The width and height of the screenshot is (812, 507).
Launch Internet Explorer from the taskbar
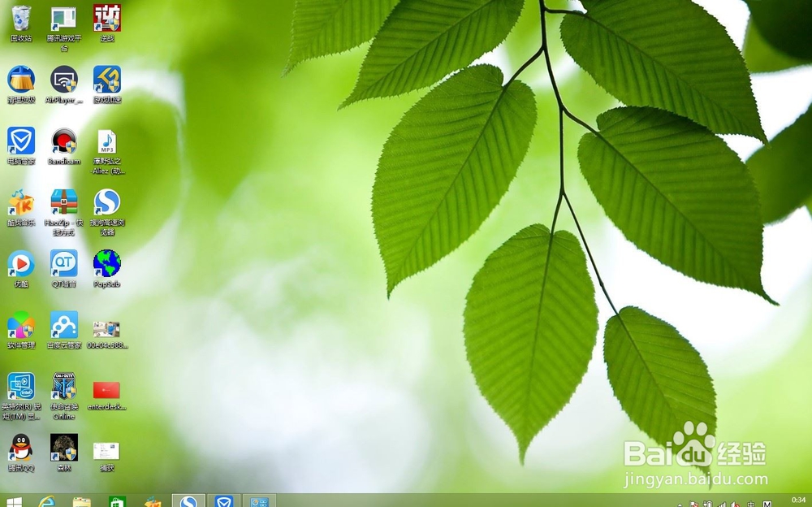(x=46, y=500)
